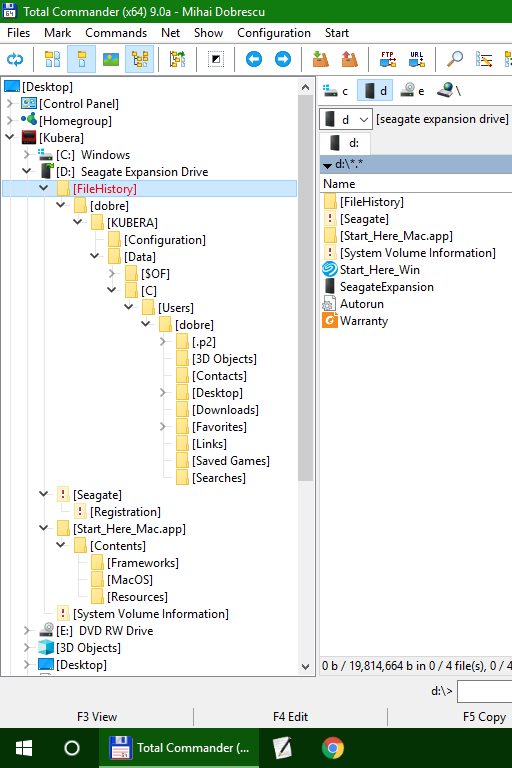Select drive d button
Image resolution: width=512 pixels, height=768 pixels.
coord(375,91)
